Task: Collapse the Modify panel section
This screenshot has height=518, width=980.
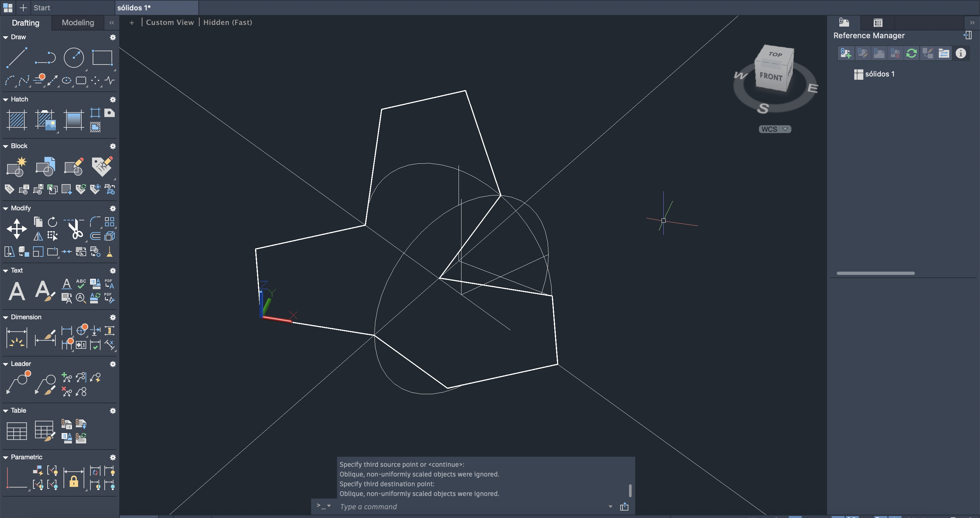Action: click(6, 208)
